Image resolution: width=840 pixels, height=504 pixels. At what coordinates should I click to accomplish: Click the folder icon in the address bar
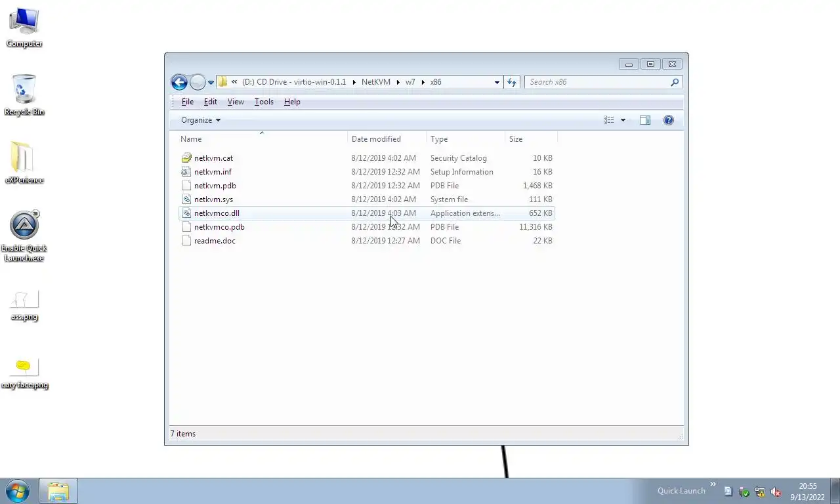coord(222,82)
